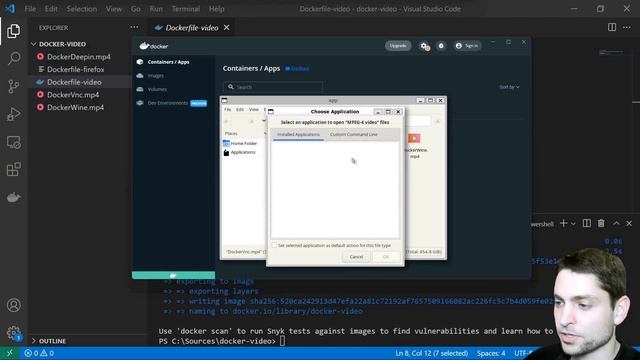Toggle set as default action checkbox
This screenshot has height=360, width=640.
(274, 245)
